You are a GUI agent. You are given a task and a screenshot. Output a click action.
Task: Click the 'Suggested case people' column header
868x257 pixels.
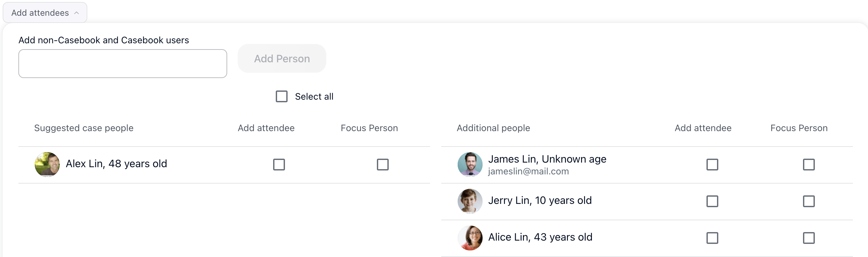[x=84, y=128]
